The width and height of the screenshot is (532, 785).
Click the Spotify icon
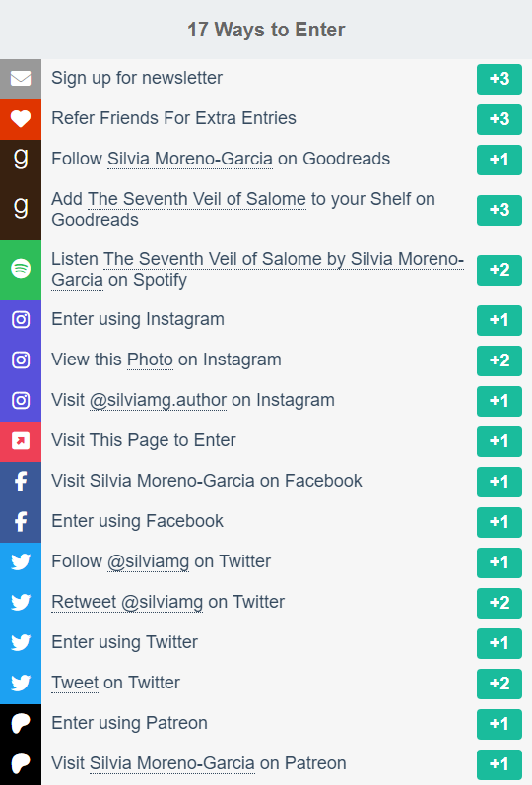pos(21,269)
